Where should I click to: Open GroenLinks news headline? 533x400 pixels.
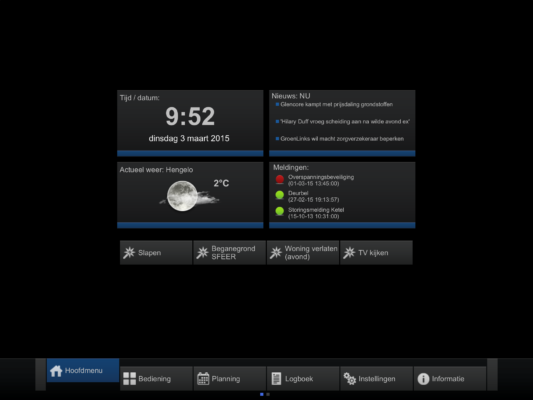tap(342, 139)
